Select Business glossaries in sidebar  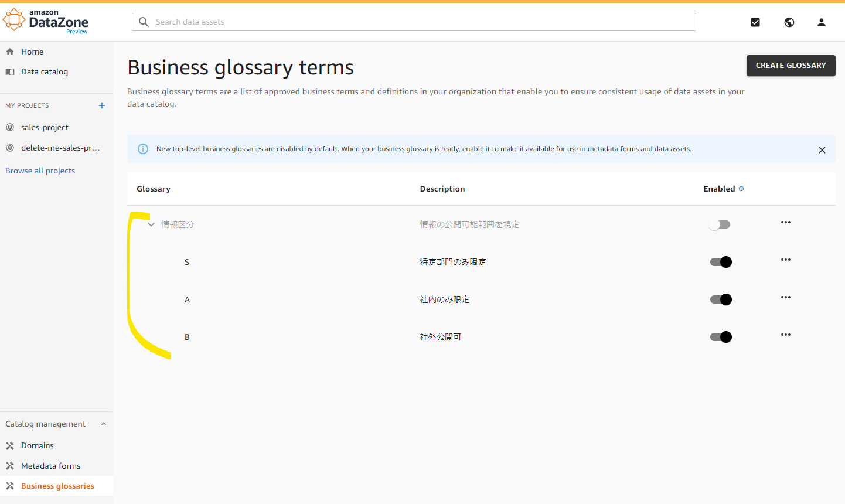click(56, 486)
